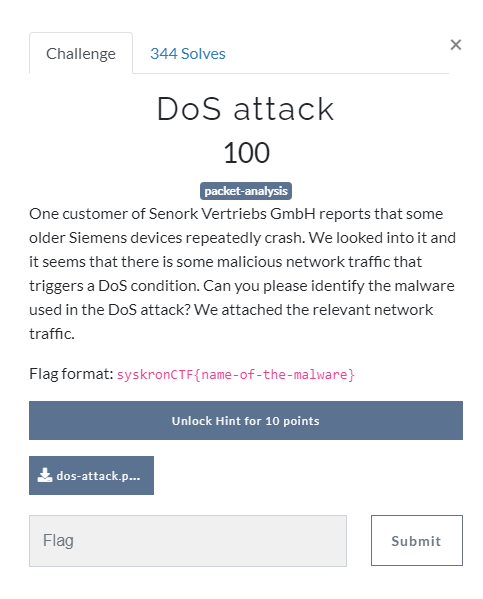This screenshot has width=483, height=599.
Task: Submit the entered flag
Action: pos(417,540)
